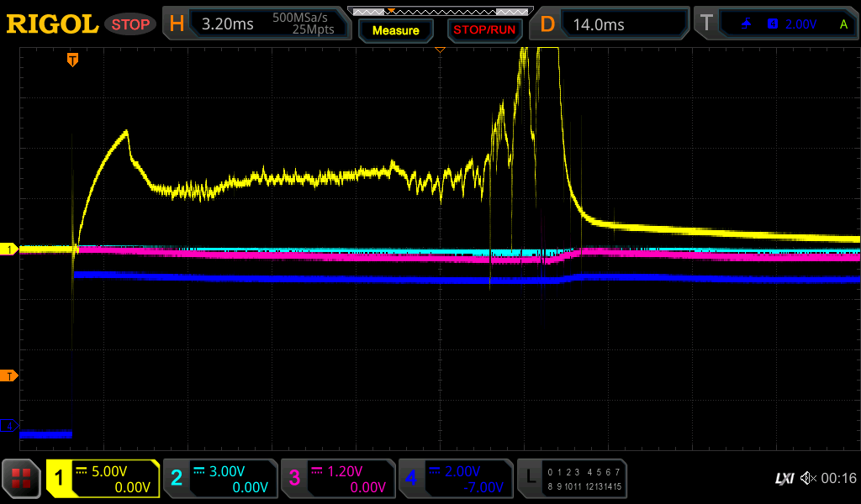Click the RIGOL logo

pos(52,24)
